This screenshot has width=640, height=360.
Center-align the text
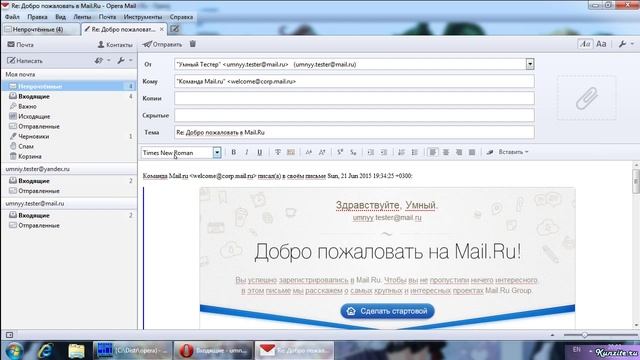click(446, 152)
